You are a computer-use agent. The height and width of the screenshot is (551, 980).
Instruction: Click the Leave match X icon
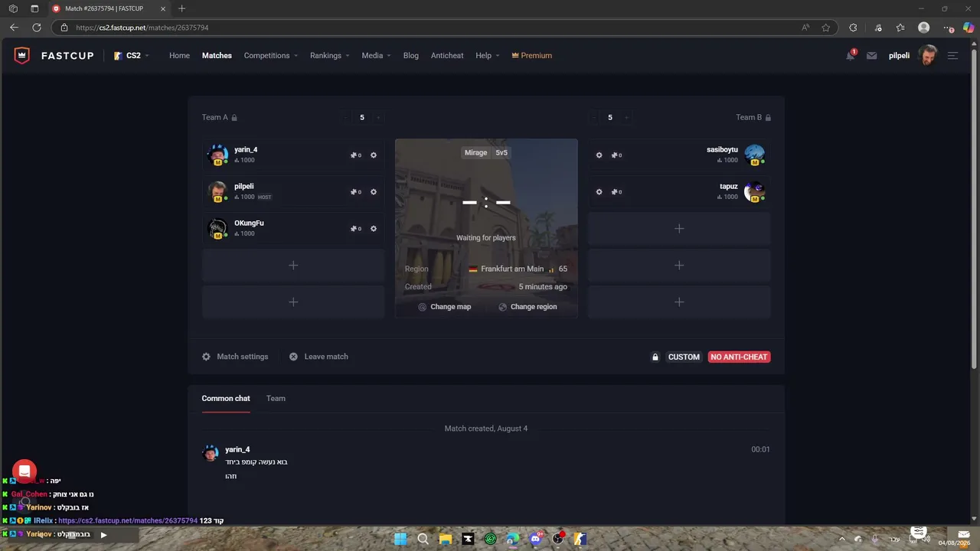[x=293, y=357]
